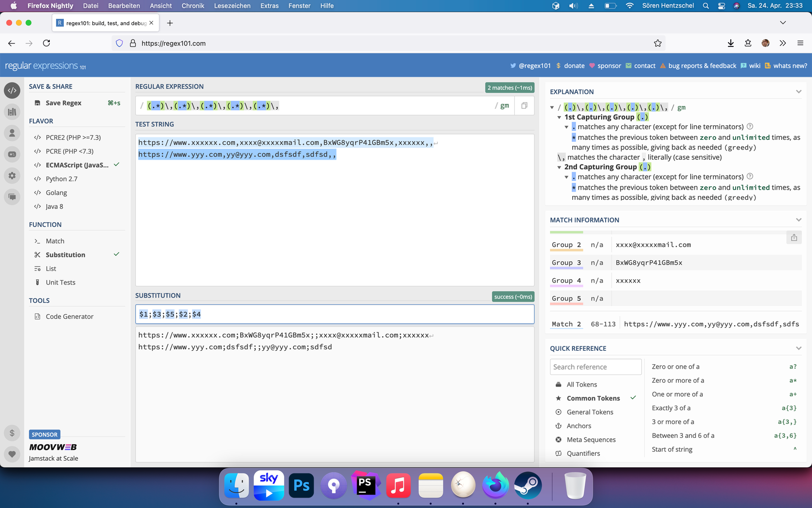Collapse 1st Capturing Group tree node
The width and height of the screenshot is (812, 508).
click(x=559, y=118)
